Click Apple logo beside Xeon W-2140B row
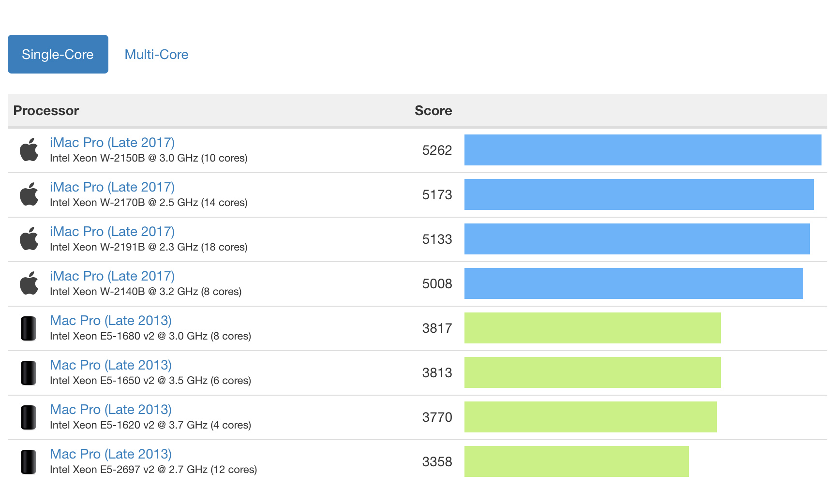 [x=29, y=283]
